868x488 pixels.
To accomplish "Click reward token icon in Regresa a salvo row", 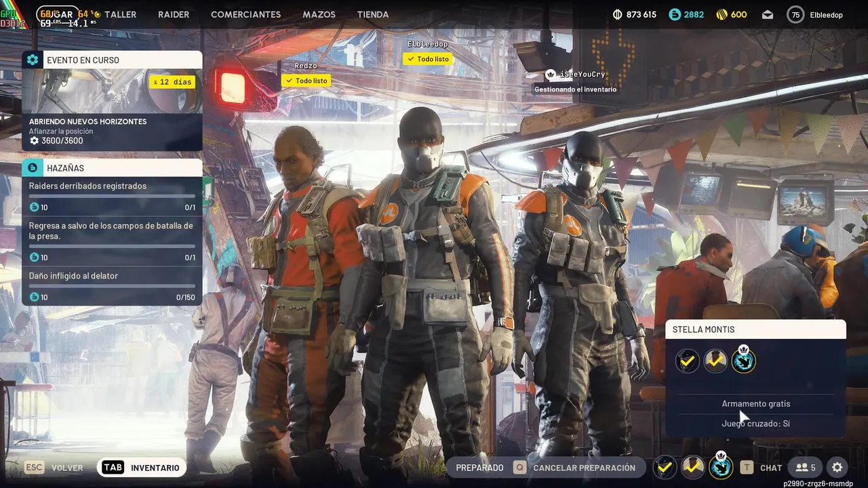I will 34,258.
